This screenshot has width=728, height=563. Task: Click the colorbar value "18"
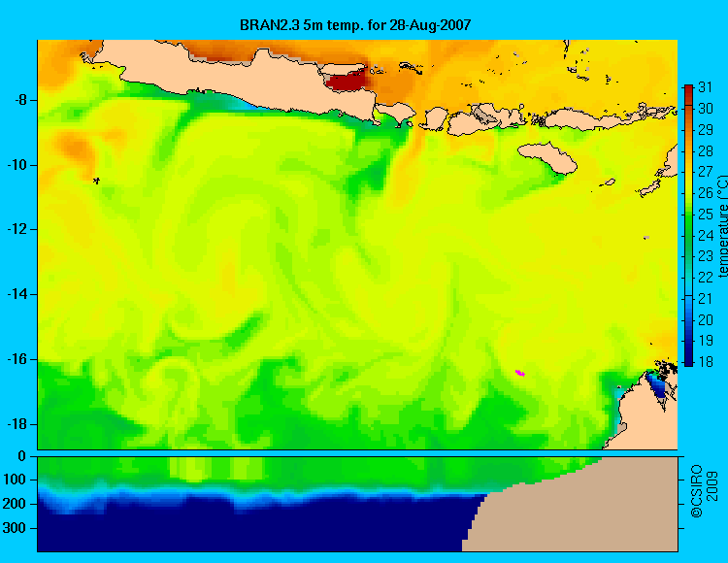tap(706, 362)
